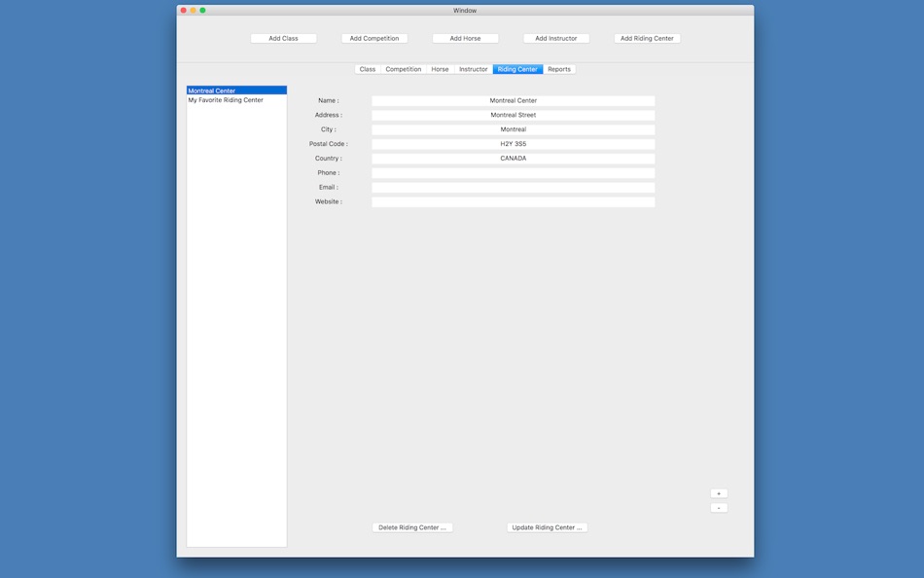The width and height of the screenshot is (924, 578).
Task: Select the Riding Center tab
Action: pyautogui.click(x=517, y=69)
